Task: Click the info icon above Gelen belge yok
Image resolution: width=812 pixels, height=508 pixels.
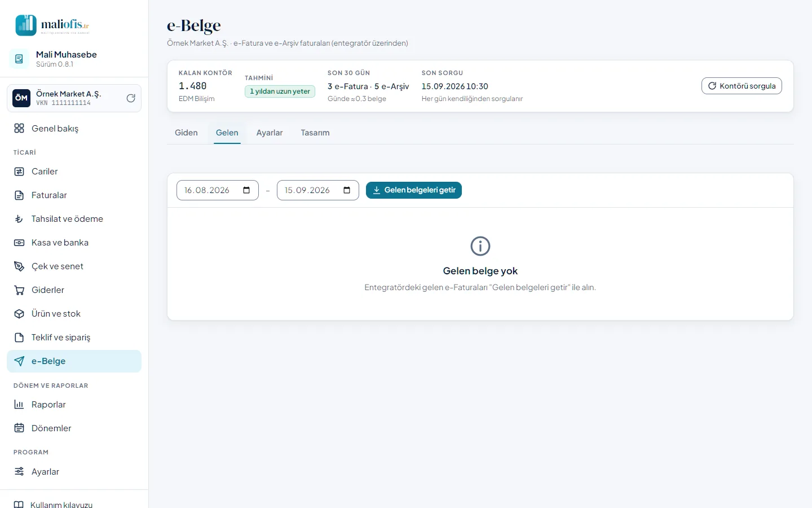Action: [x=480, y=246]
